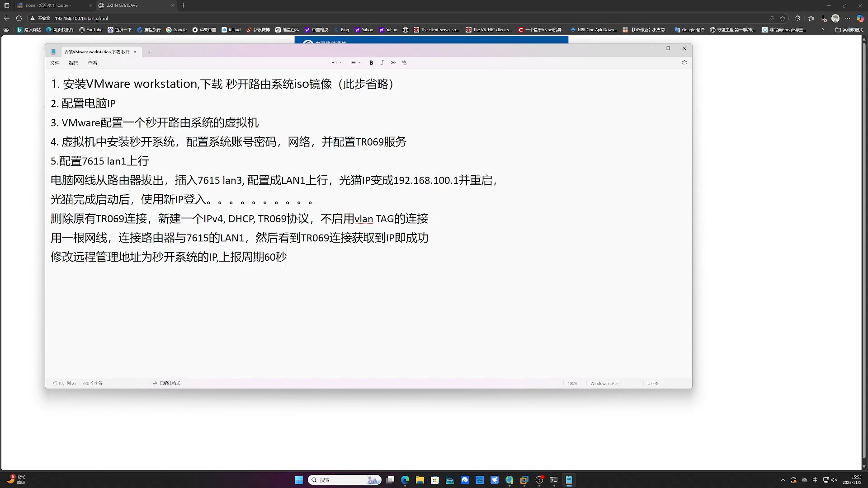Image resolution: width=868 pixels, height=488 pixels.
Task: Click the clear formatting icon
Action: pyautogui.click(x=404, y=63)
